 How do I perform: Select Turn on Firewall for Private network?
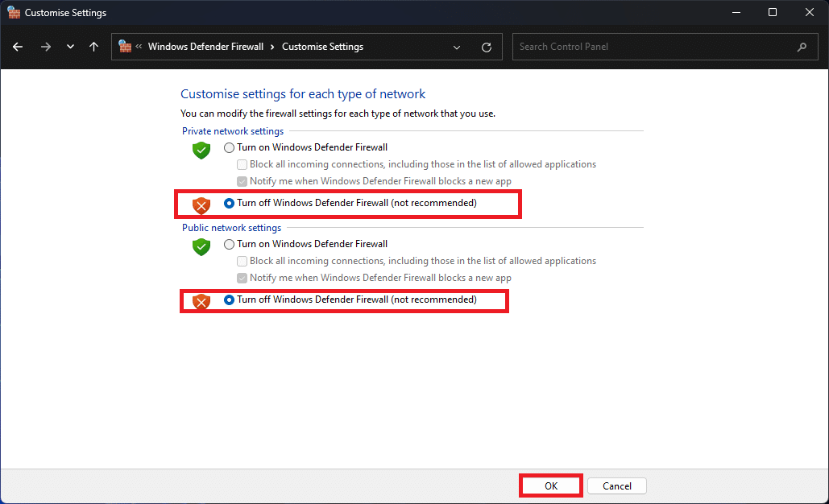point(230,147)
